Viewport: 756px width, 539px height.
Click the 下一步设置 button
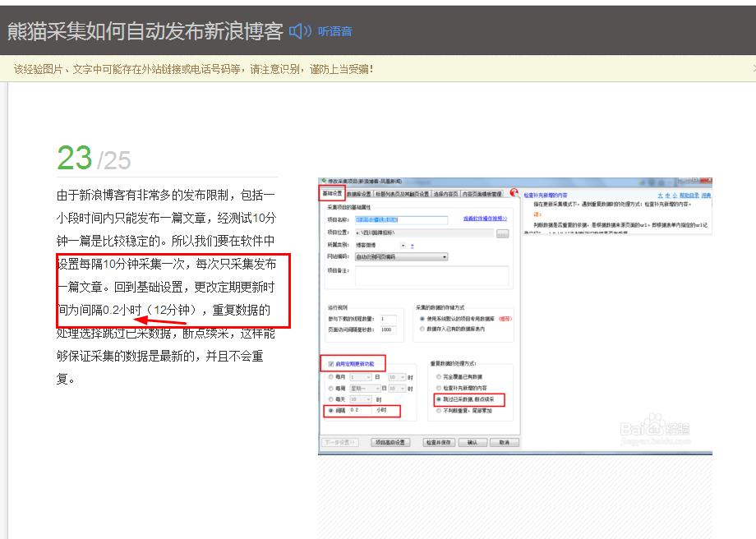[340, 442]
